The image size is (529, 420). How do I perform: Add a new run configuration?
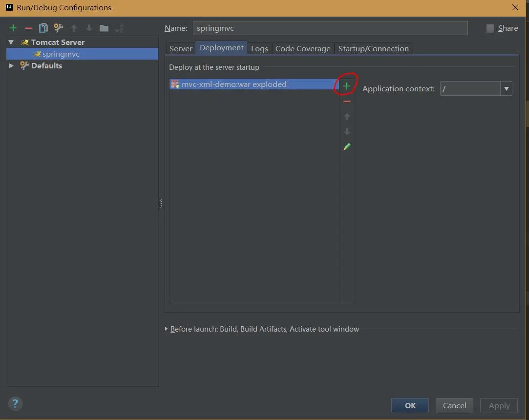[x=13, y=28]
